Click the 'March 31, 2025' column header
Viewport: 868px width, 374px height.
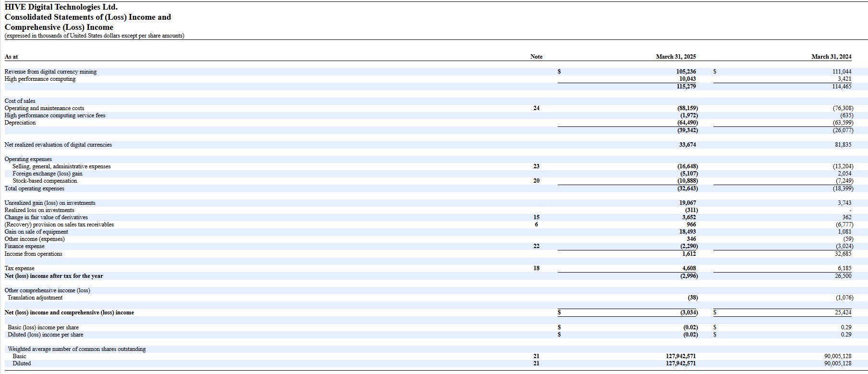click(676, 57)
